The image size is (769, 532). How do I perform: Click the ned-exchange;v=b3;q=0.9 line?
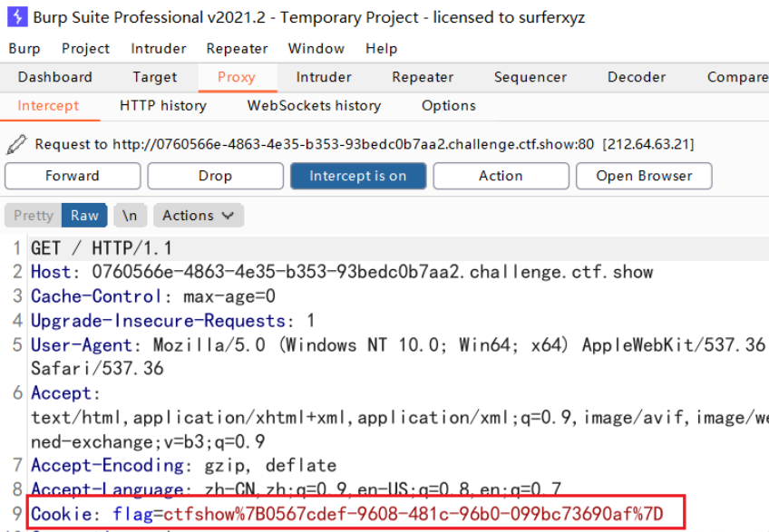point(148,442)
